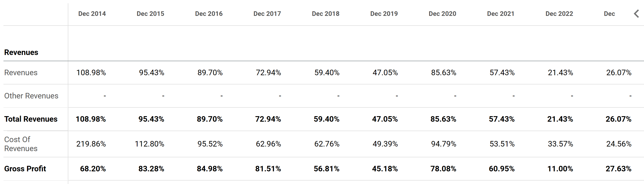Open the Revenues section heading
Screen dimensions: 644x184
tap(21, 52)
